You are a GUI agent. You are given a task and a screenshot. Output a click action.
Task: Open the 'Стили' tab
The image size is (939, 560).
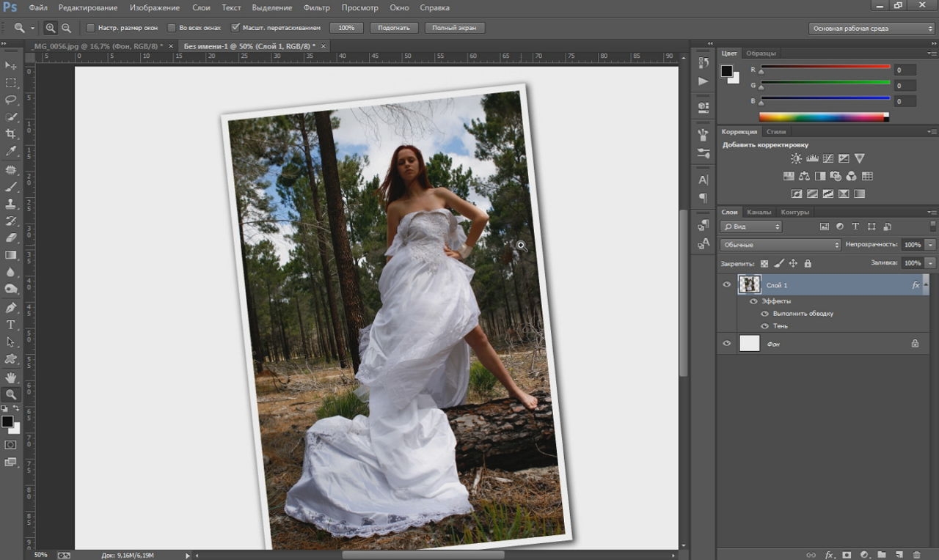[x=776, y=132]
